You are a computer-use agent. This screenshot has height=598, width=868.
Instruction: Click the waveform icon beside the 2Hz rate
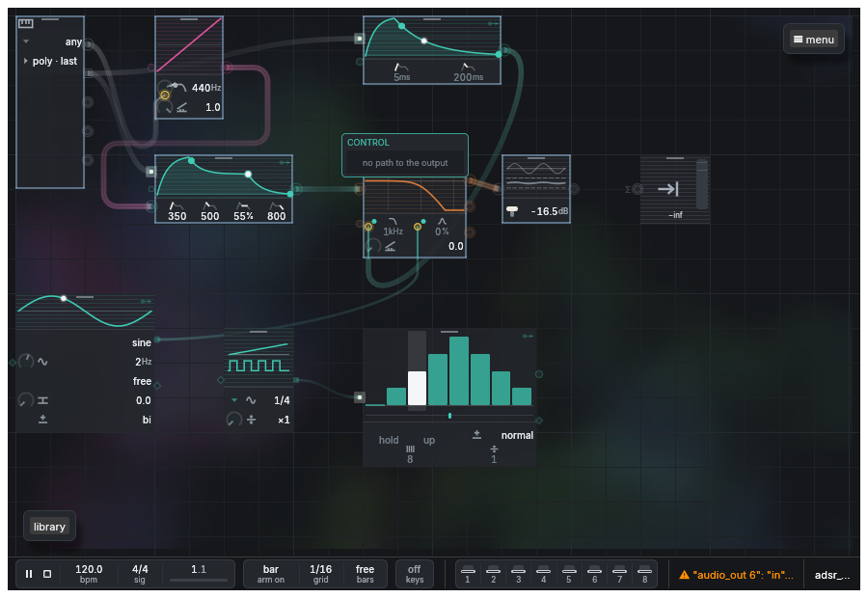[42, 362]
